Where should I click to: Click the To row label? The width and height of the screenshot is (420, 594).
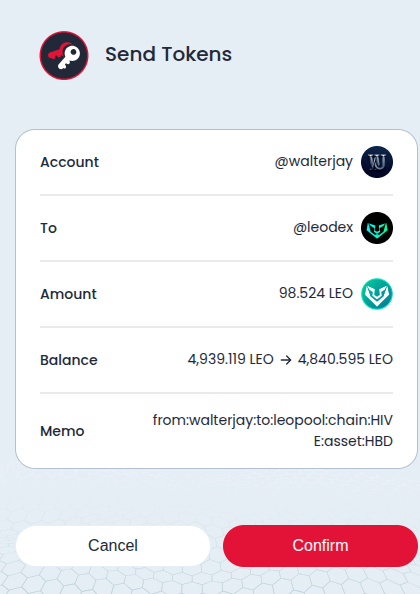coord(48,228)
